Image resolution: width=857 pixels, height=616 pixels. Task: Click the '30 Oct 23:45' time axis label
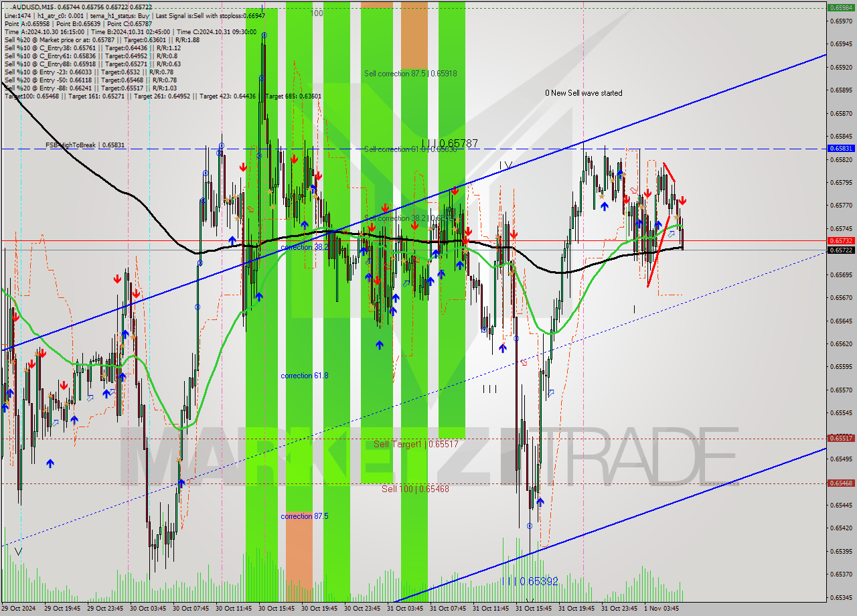pyautogui.click(x=363, y=609)
